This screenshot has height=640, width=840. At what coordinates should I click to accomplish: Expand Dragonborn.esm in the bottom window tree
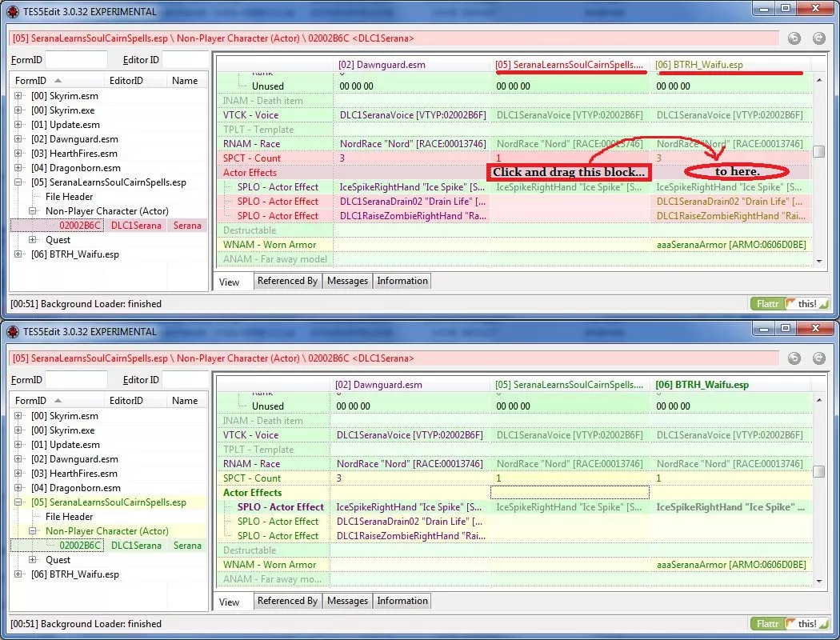coord(18,488)
